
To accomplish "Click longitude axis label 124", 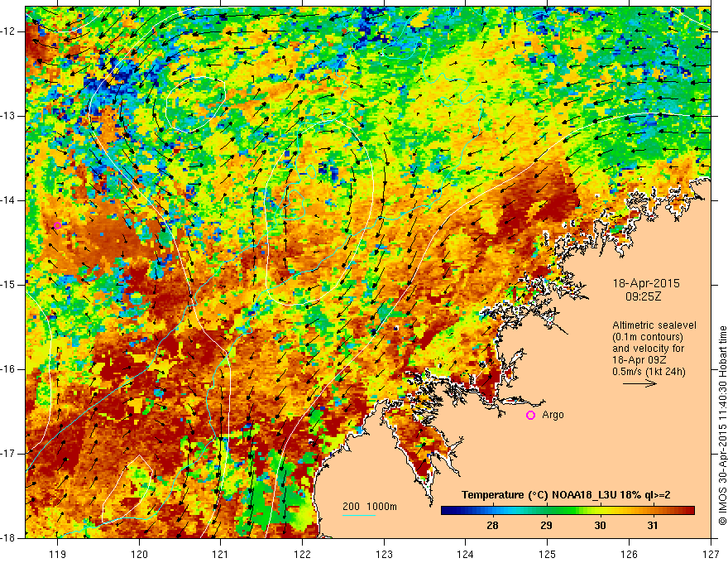I will pyautogui.click(x=466, y=554).
